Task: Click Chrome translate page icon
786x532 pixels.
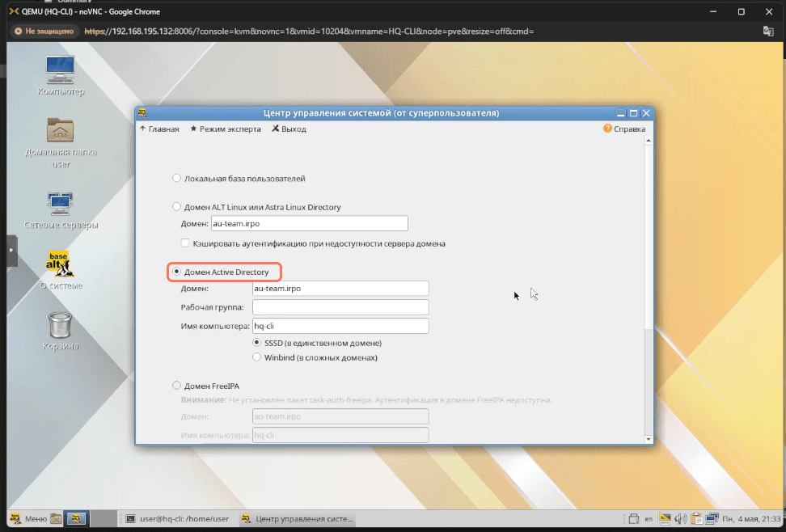Action: click(768, 31)
